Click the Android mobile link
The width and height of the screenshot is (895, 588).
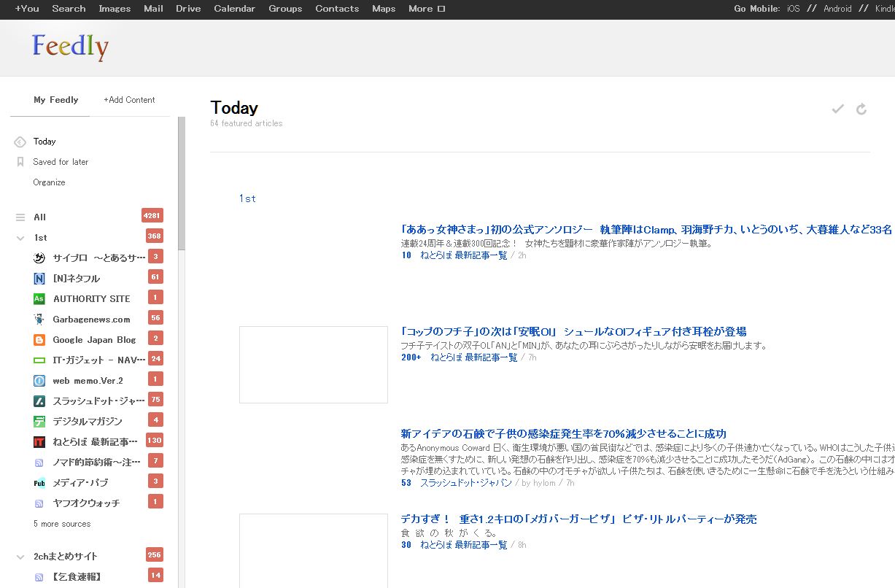pos(837,9)
